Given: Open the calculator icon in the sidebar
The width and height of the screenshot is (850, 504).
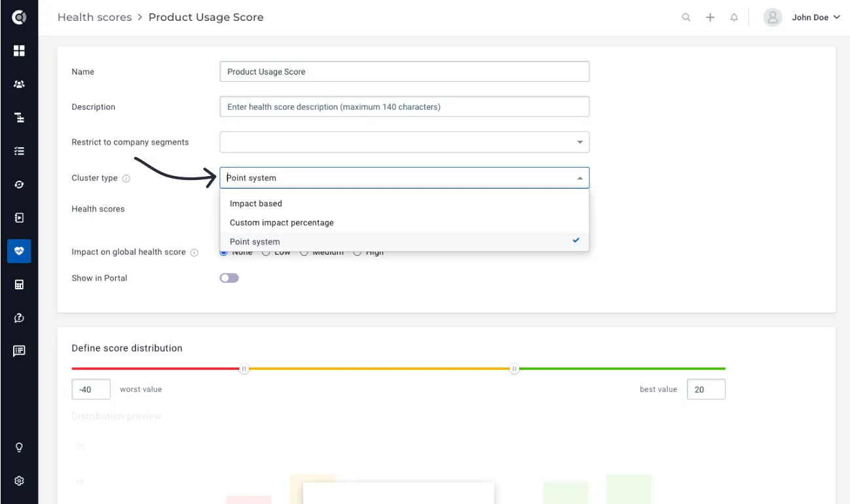Looking at the screenshot, I should [19, 284].
